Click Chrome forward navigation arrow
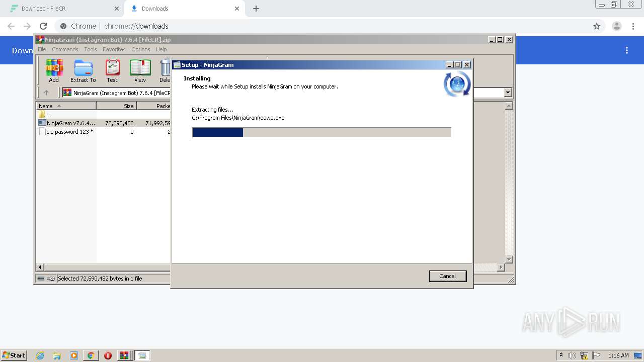Viewport: 644px width, 362px height. point(27,26)
